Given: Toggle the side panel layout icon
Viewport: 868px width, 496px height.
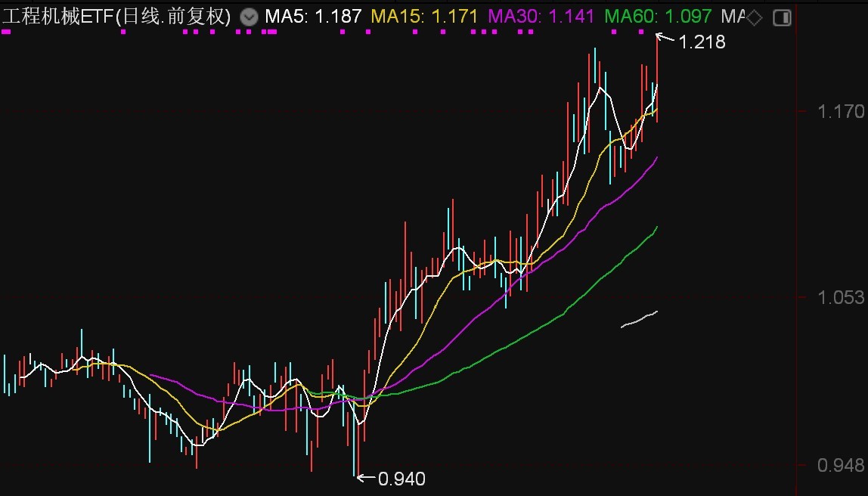Looking at the screenshot, I should [782, 17].
